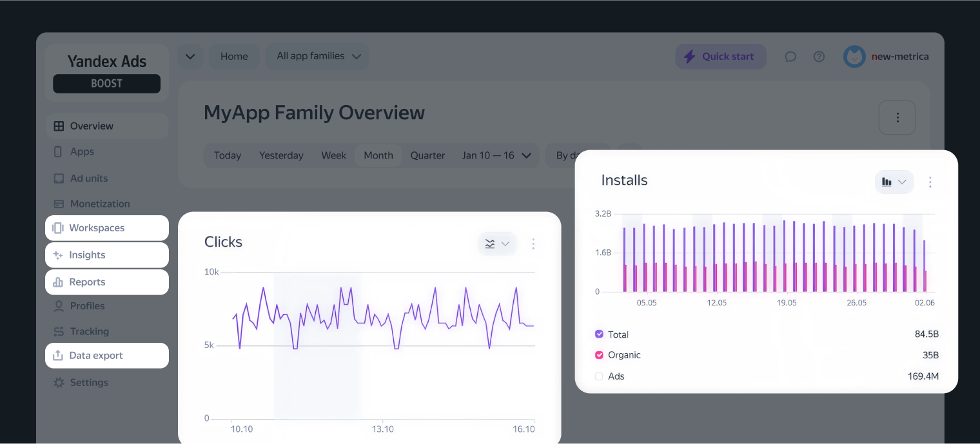Open Clicks chart three-dot menu
This screenshot has height=444, width=980.
[x=533, y=244]
